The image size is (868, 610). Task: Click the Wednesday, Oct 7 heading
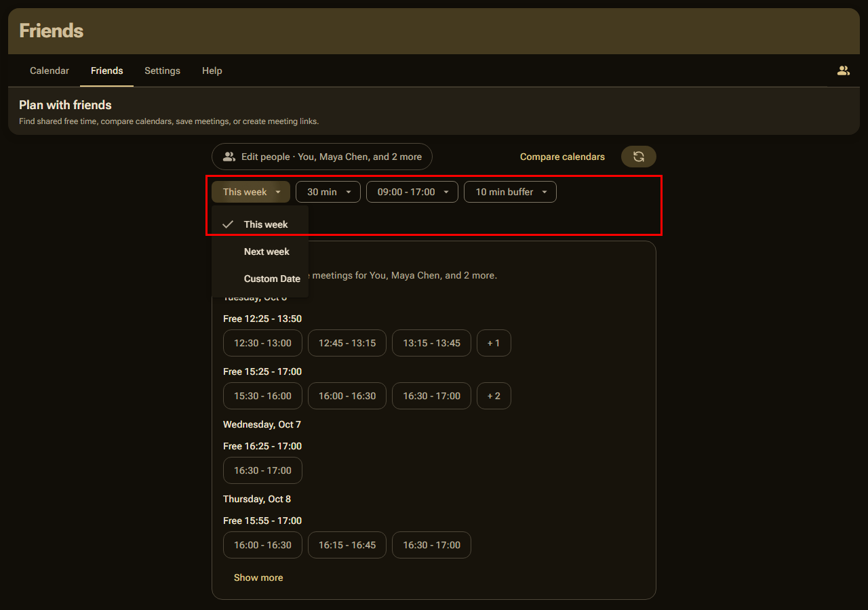coord(262,424)
